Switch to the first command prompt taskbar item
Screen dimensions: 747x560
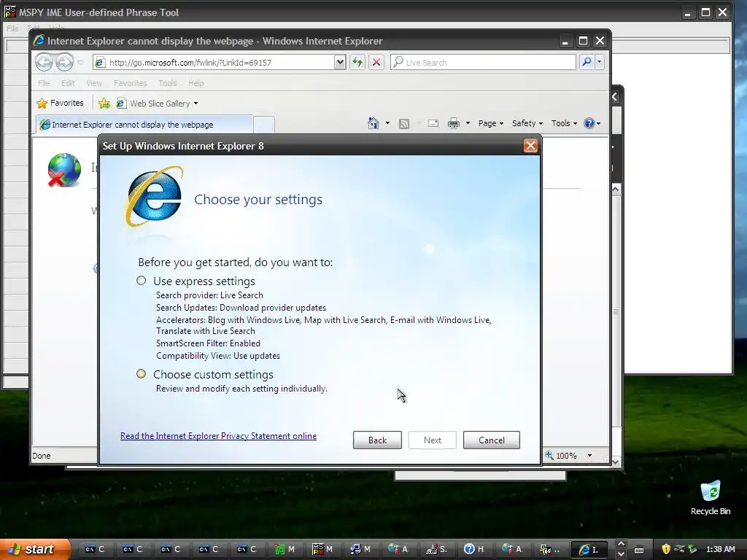tap(94, 549)
